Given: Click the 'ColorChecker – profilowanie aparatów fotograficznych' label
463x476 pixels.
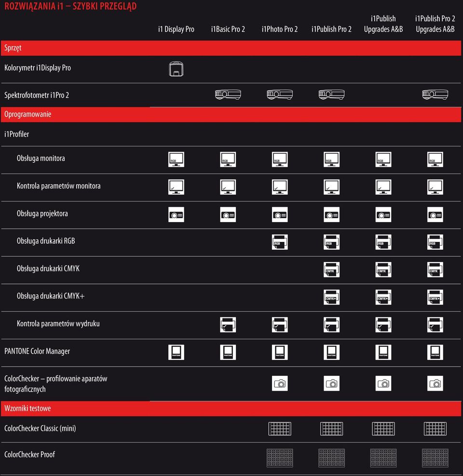Looking at the screenshot, I should click(55, 384).
